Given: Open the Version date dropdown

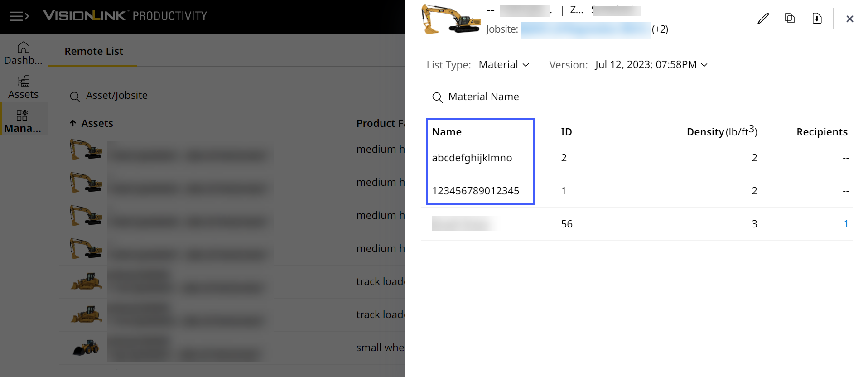Looking at the screenshot, I should (651, 65).
